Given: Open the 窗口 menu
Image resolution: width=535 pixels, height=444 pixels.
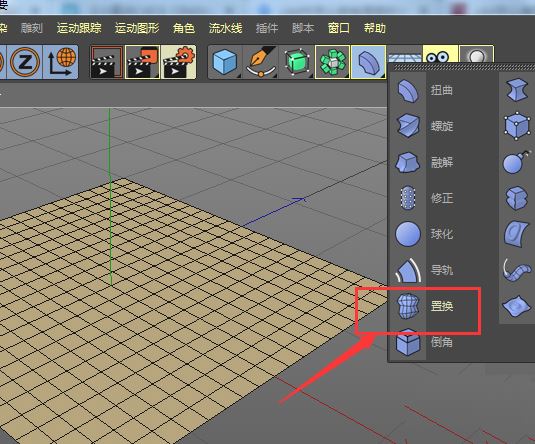Looking at the screenshot, I should click(x=339, y=28).
